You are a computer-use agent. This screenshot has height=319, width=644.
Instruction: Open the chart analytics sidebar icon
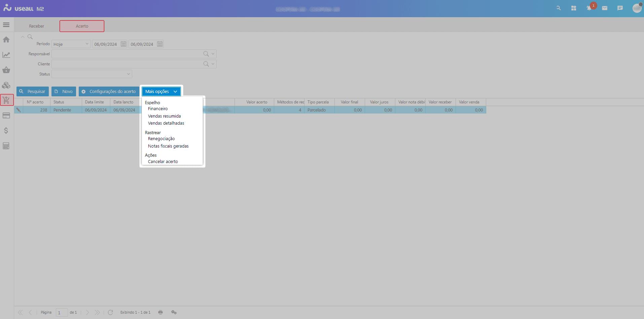(x=6, y=55)
